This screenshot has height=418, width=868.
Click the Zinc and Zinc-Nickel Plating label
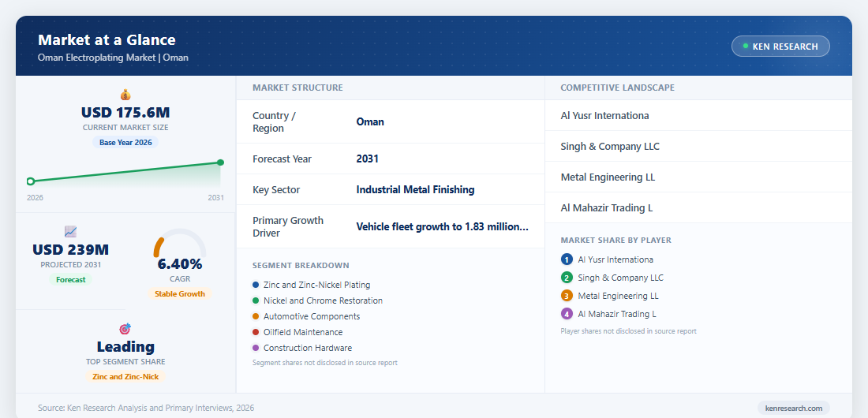tap(316, 286)
